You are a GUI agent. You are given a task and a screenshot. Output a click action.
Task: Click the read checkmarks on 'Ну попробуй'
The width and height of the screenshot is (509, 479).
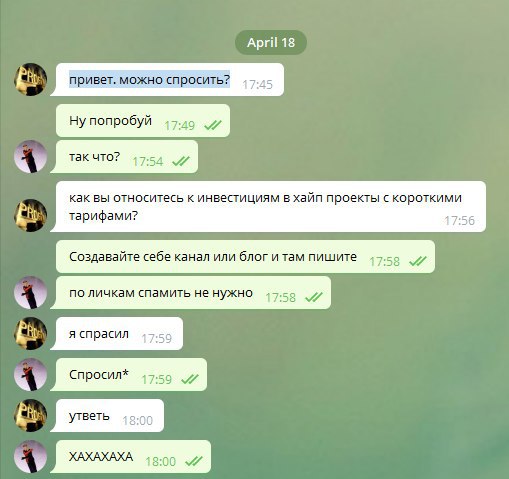click(213, 125)
